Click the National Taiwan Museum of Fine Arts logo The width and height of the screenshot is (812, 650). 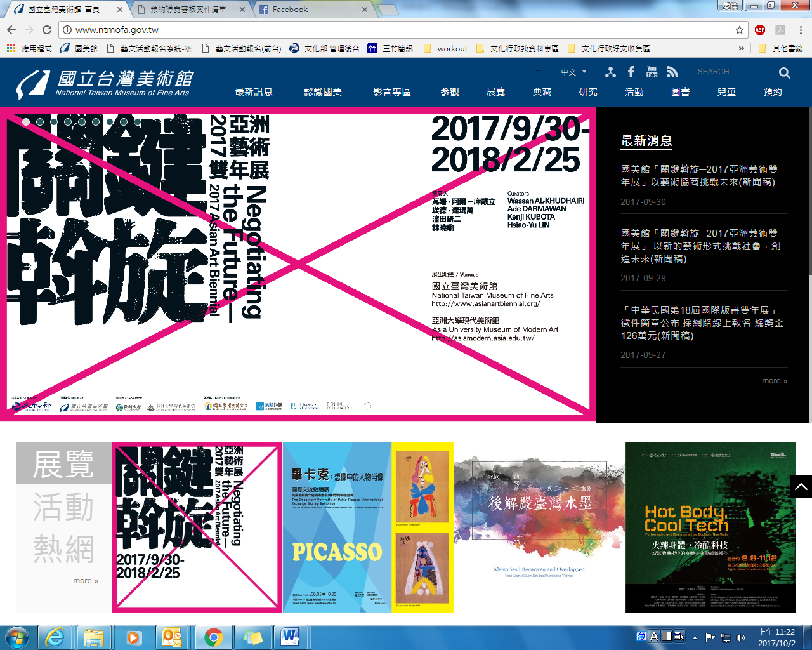tap(105, 84)
